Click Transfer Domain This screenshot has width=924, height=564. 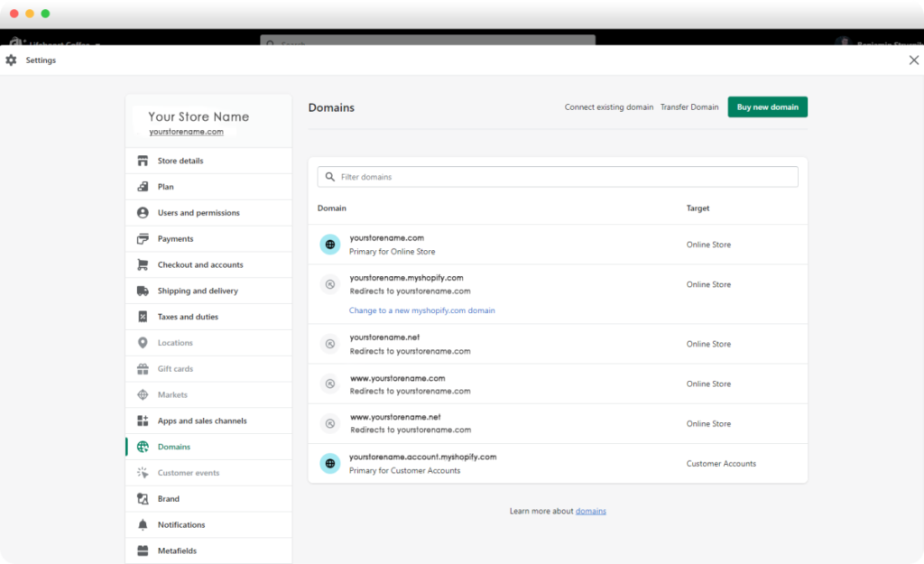[x=689, y=107]
